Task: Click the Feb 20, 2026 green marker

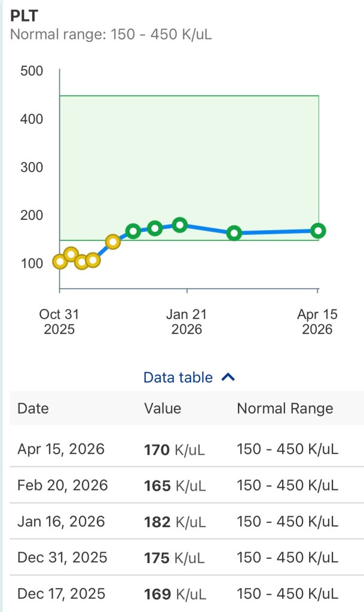Action: [x=235, y=233]
